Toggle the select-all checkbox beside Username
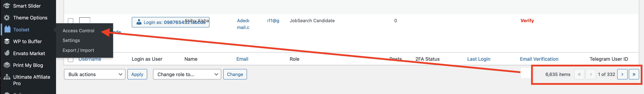 (x=71, y=59)
